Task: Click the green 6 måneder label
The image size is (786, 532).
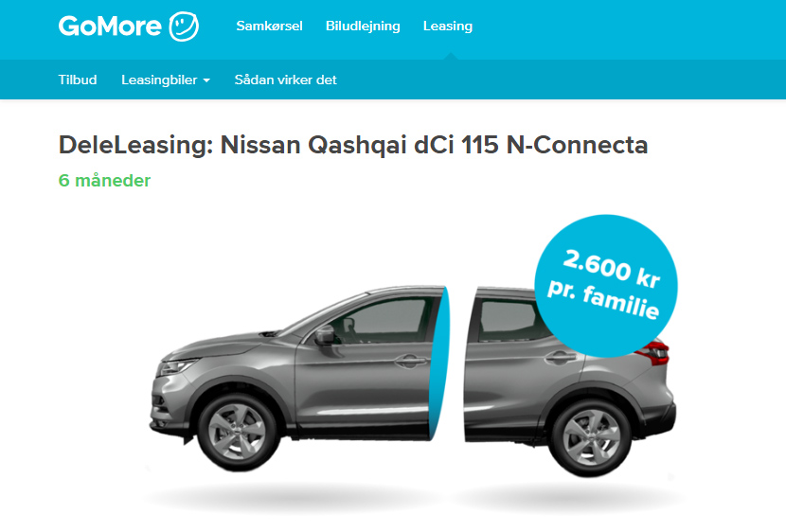Action: [x=104, y=181]
